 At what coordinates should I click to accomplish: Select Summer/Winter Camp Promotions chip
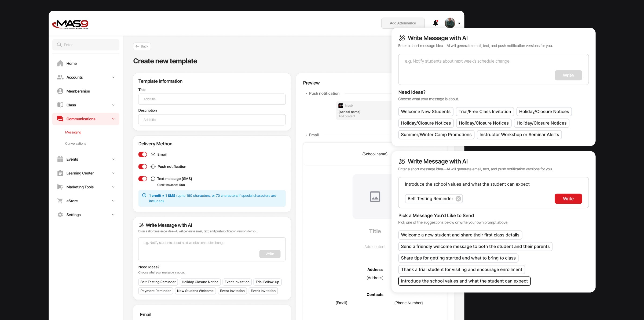[436, 135]
